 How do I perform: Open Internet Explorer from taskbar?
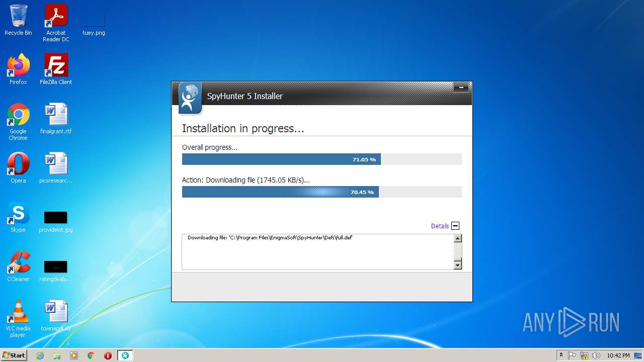[40, 355]
